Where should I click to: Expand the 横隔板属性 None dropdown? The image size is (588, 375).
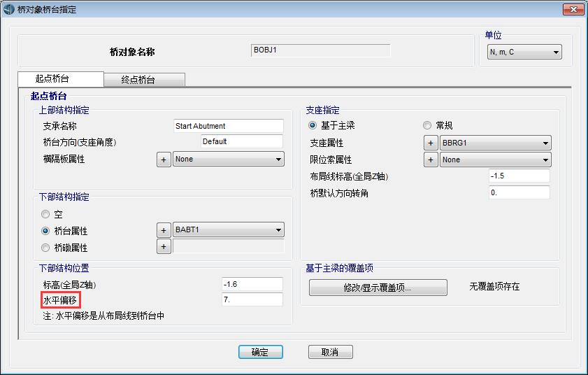click(229, 160)
